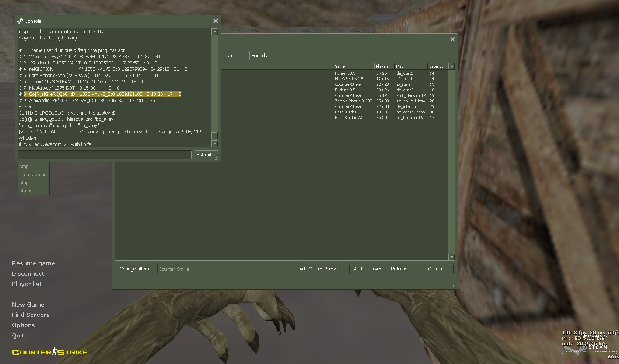
Task: Click the server list scroll down arrow
Action: tap(452, 257)
